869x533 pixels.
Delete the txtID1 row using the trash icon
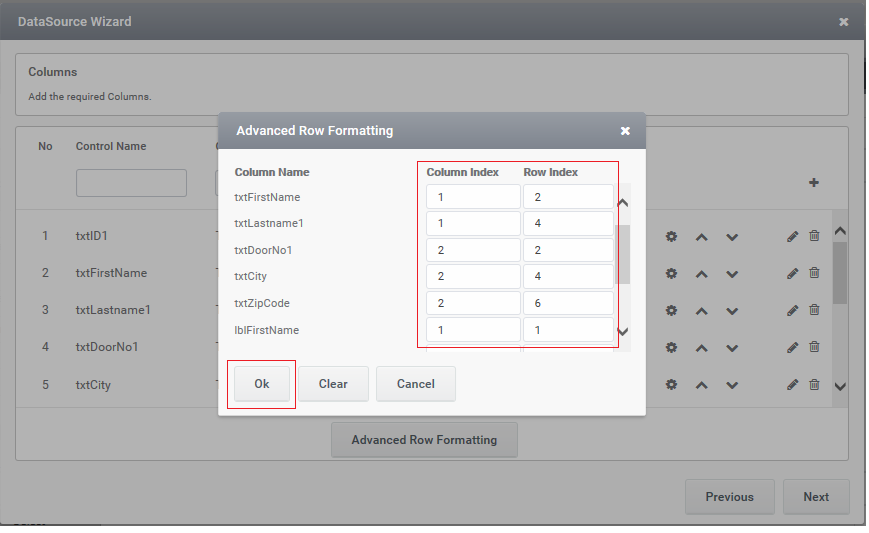coord(814,236)
